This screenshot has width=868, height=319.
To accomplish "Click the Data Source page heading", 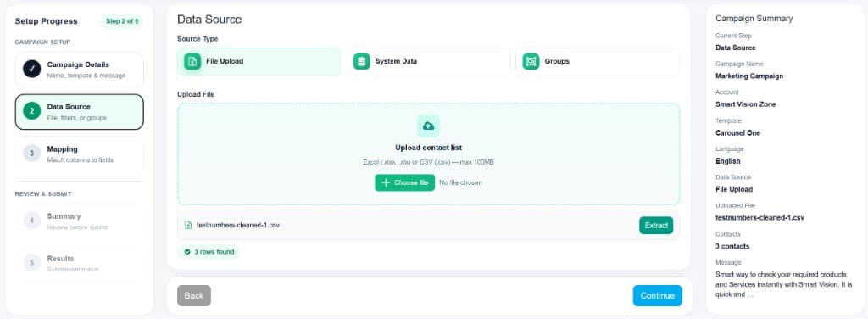I will [209, 20].
